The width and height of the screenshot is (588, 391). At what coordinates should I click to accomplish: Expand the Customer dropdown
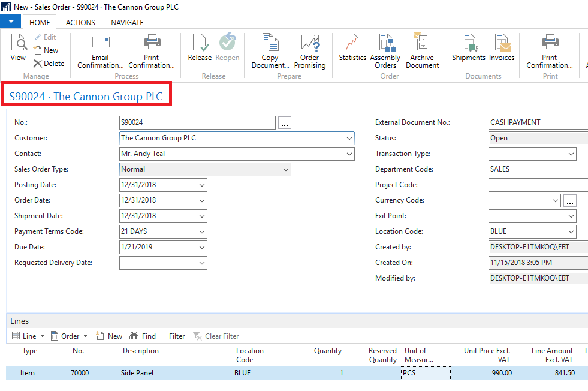[x=349, y=138]
